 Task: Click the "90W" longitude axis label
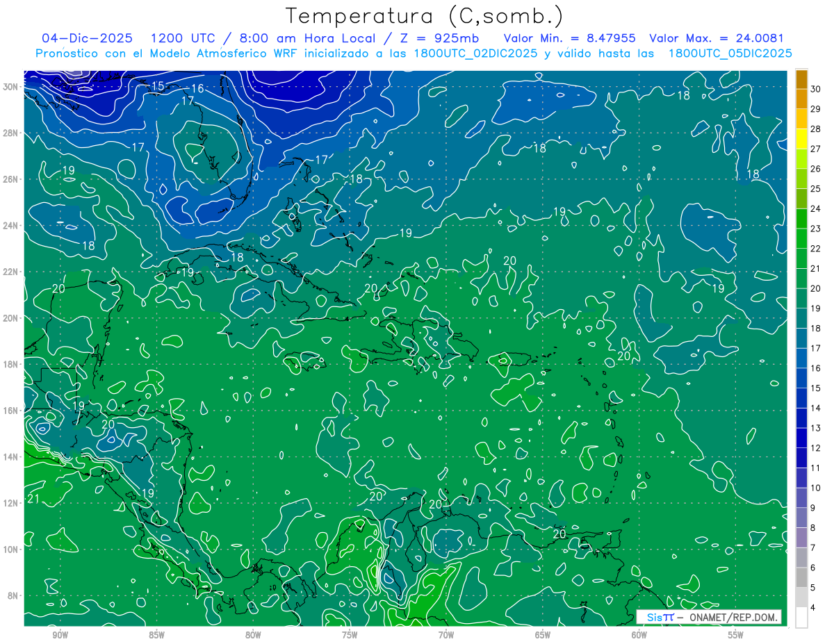60,635
